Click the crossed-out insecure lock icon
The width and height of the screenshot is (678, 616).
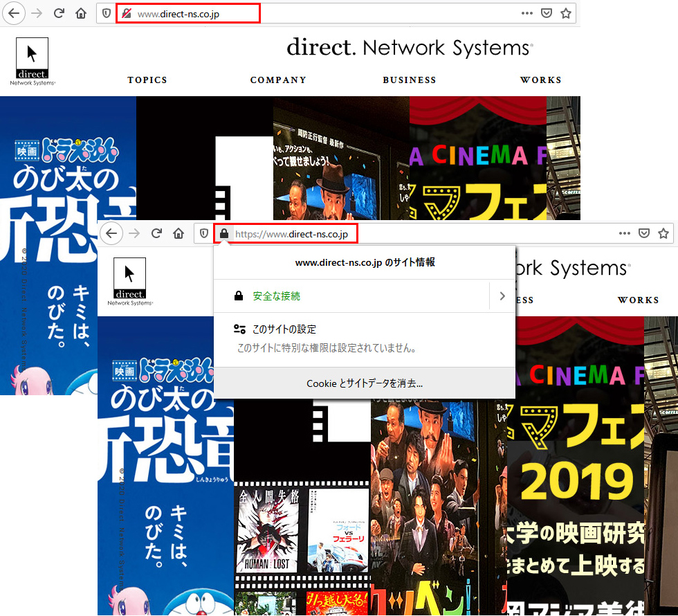126,13
